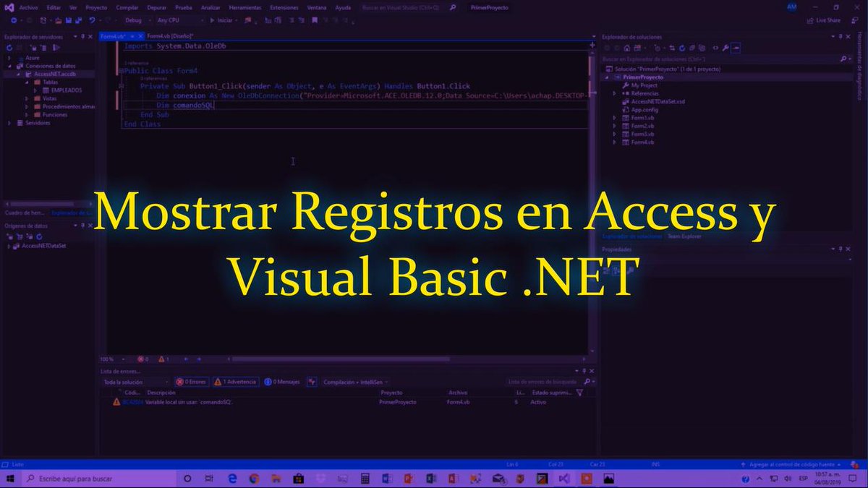Click the Windows taskbar search box
Image resolution: width=868 pixels, height=488 pixels.
click(98, 479)
